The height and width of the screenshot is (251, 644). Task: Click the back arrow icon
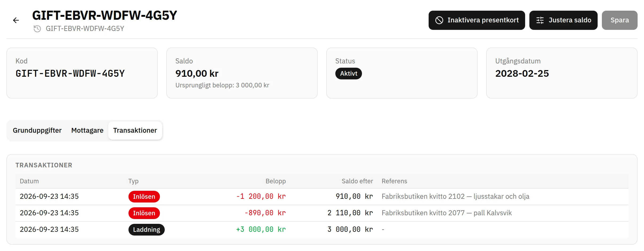click(x=16, y=20)
